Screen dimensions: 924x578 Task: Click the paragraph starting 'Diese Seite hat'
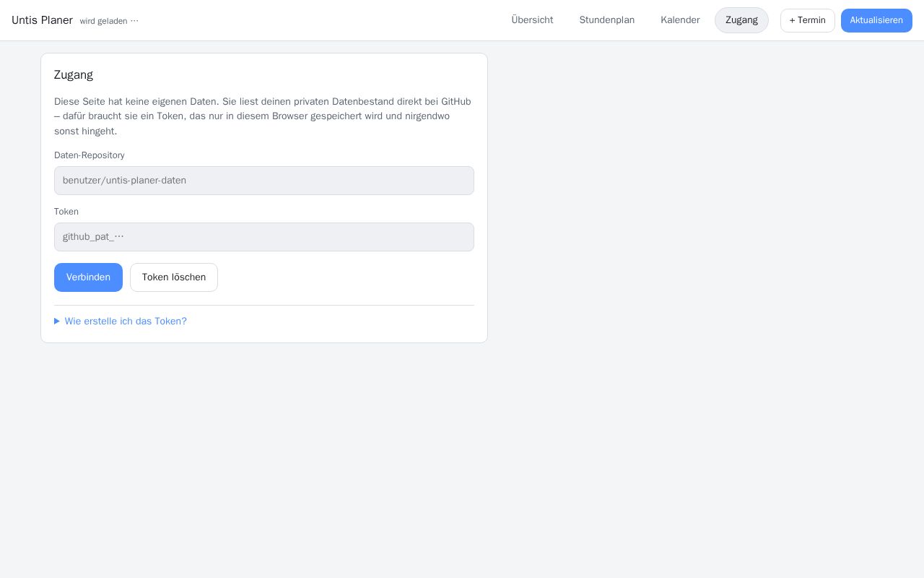click(264, 116)
